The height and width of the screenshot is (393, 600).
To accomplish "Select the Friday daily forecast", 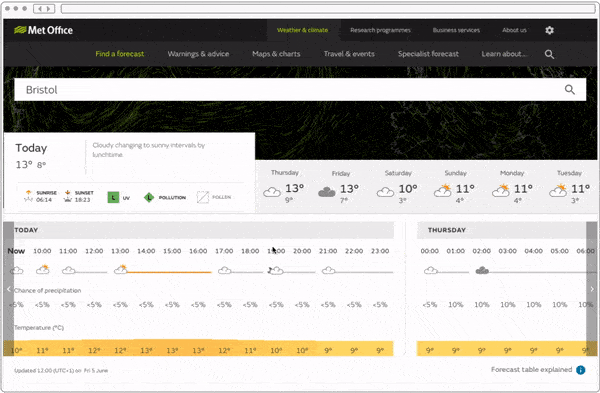I will click(339, 186).
